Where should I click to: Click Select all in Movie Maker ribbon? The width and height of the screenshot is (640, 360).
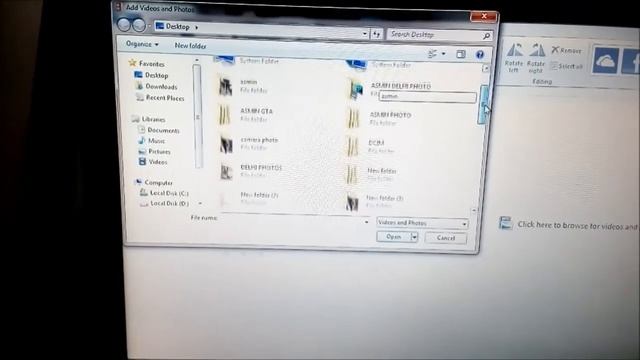pos(567,66)
